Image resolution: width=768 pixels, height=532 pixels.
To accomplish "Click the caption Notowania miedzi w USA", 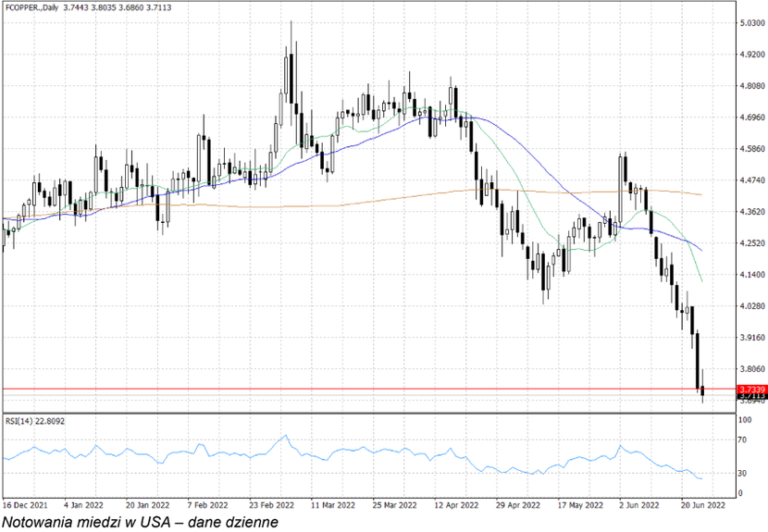I will pos(139,523).
